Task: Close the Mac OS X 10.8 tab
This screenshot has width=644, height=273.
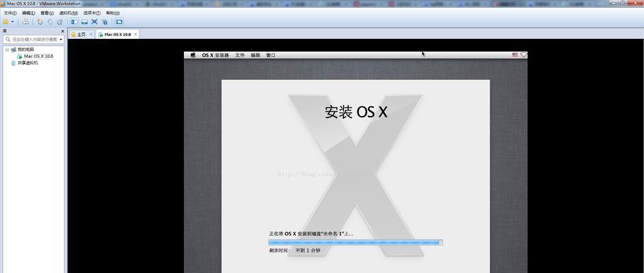Action: tap(135, 34)
